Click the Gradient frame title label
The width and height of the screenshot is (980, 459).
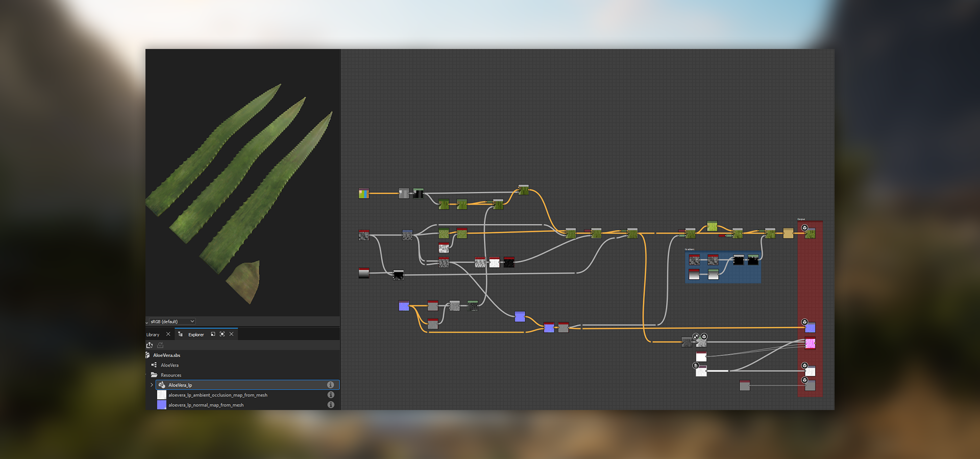(x=690, y=249)
